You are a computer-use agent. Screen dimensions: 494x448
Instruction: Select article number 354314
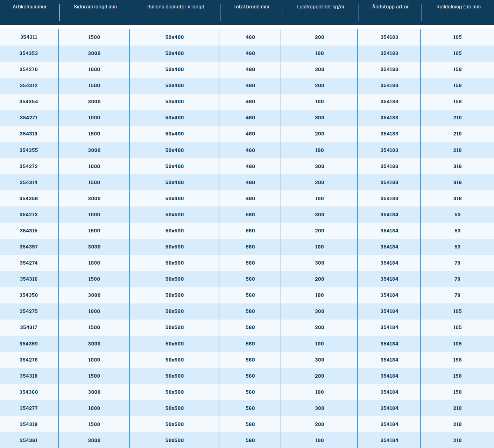coord(29,182)
